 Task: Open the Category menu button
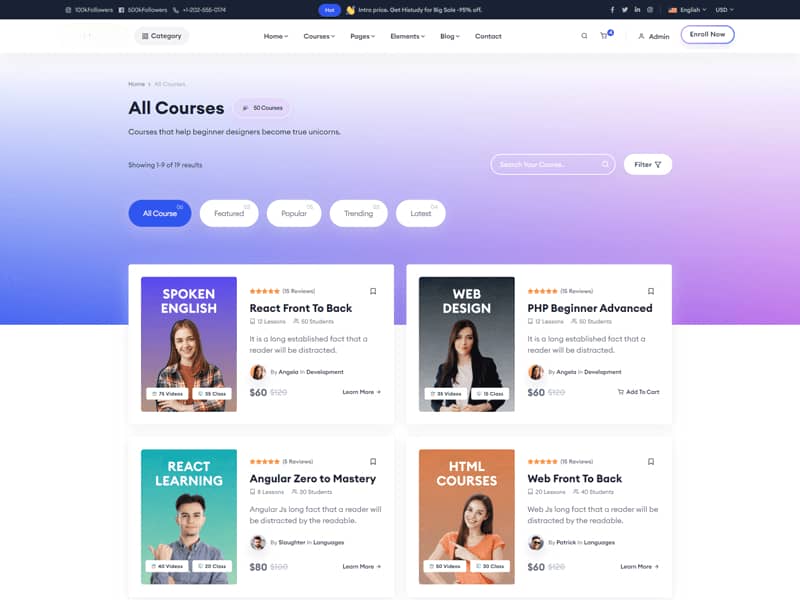pos(161,36)
